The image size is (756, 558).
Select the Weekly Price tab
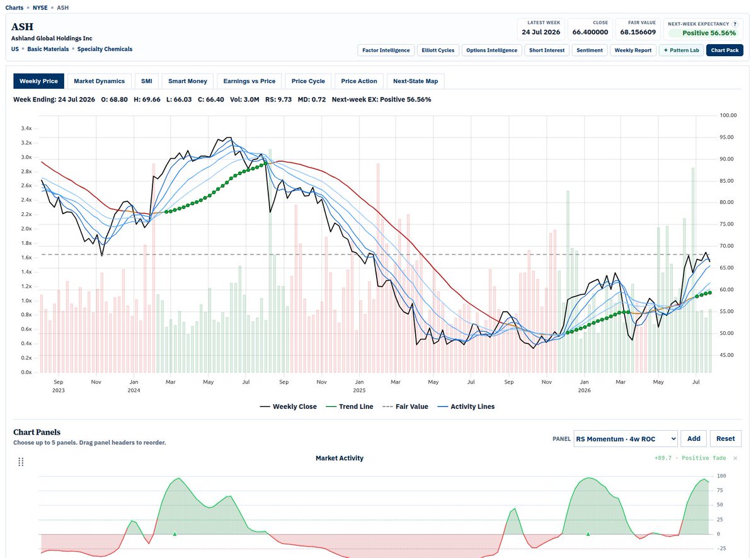pyautogui.click(x=38, y=81)
